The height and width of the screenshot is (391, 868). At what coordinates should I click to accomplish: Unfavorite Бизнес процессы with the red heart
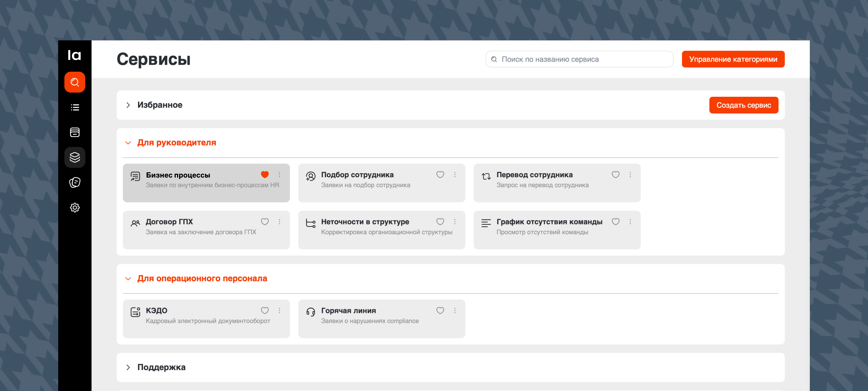[x=265, y=175]
